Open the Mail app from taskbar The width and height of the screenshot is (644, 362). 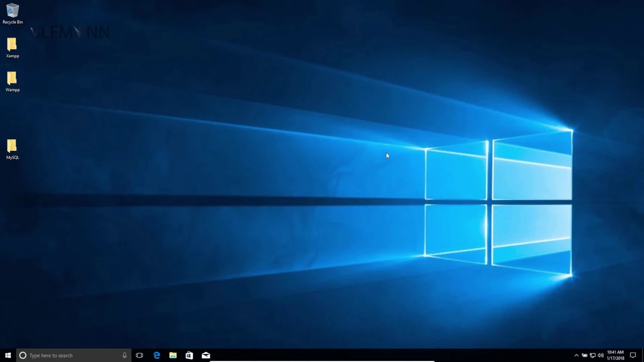point(206,355)
